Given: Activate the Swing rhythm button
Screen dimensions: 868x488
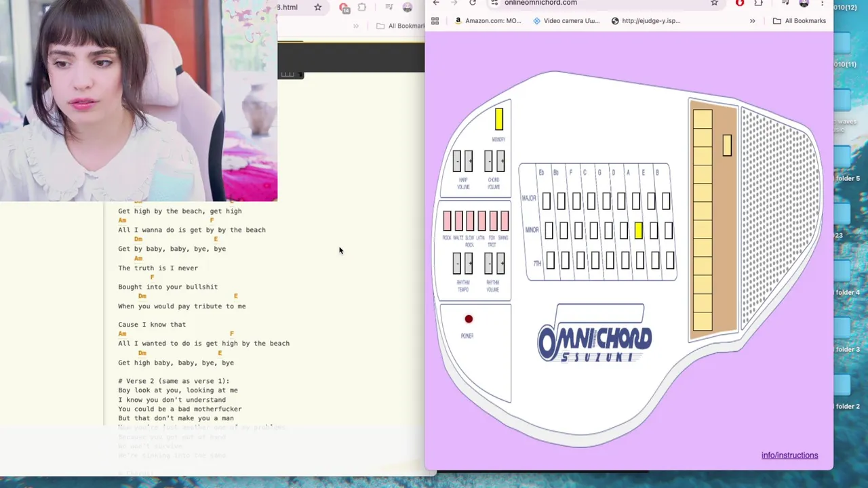Looking at the screenshot, I should [x=504, y=221].
